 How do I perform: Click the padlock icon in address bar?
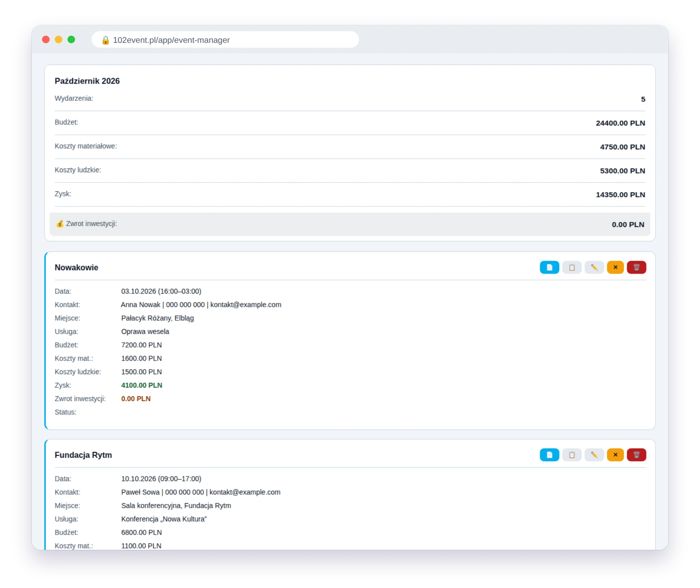pos(106,40)
